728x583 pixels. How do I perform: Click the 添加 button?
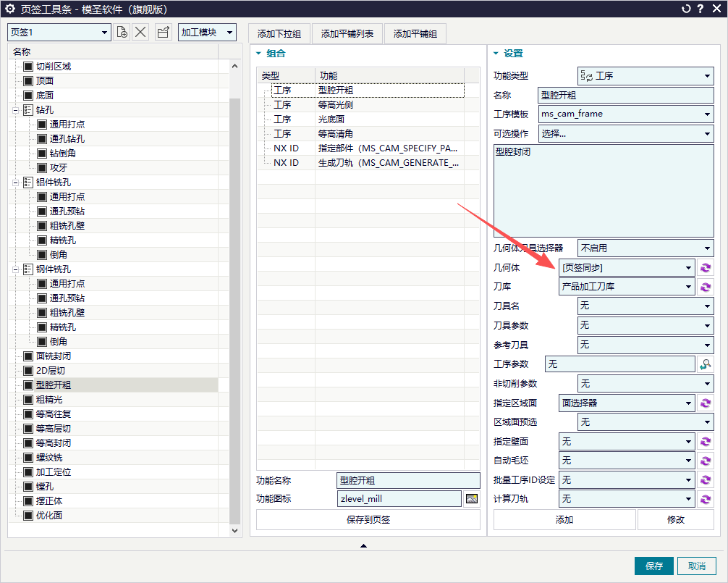click(564, 520)
